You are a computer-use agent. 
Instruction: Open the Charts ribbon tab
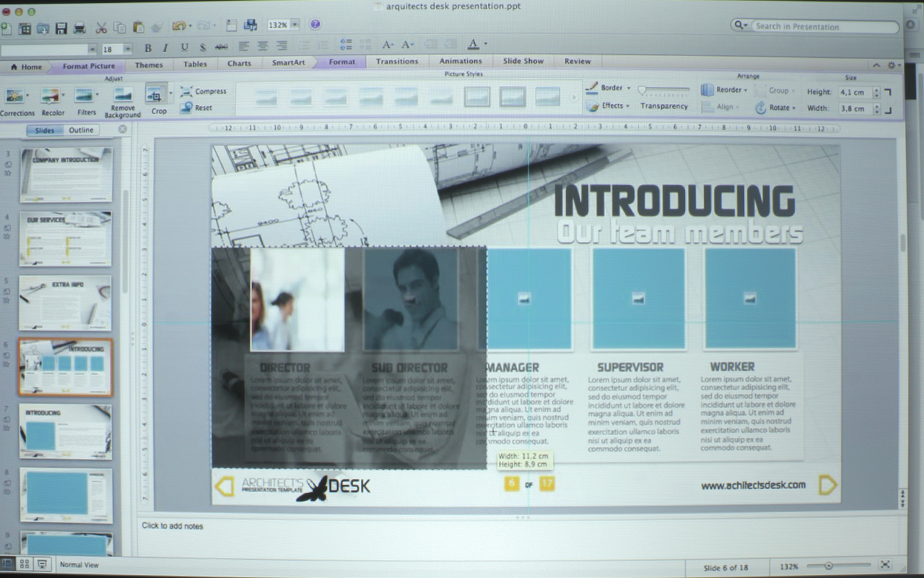tap(239, 63)
